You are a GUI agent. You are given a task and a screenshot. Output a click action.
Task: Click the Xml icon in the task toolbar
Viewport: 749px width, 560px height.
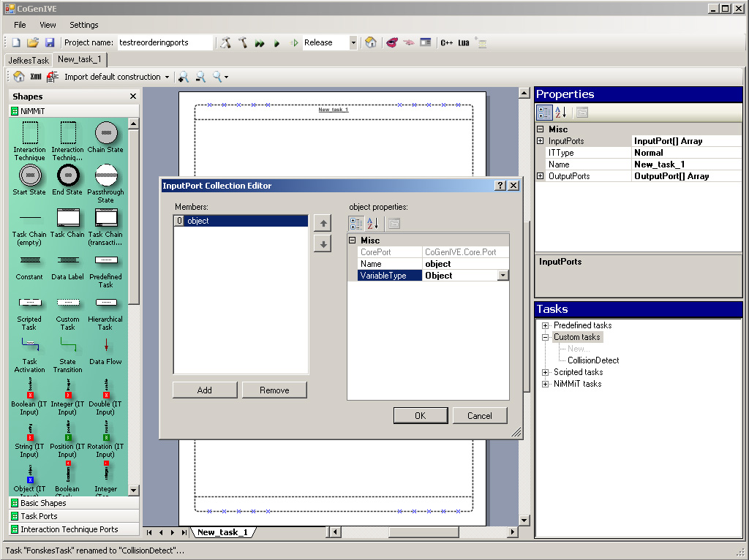(35, 77)
